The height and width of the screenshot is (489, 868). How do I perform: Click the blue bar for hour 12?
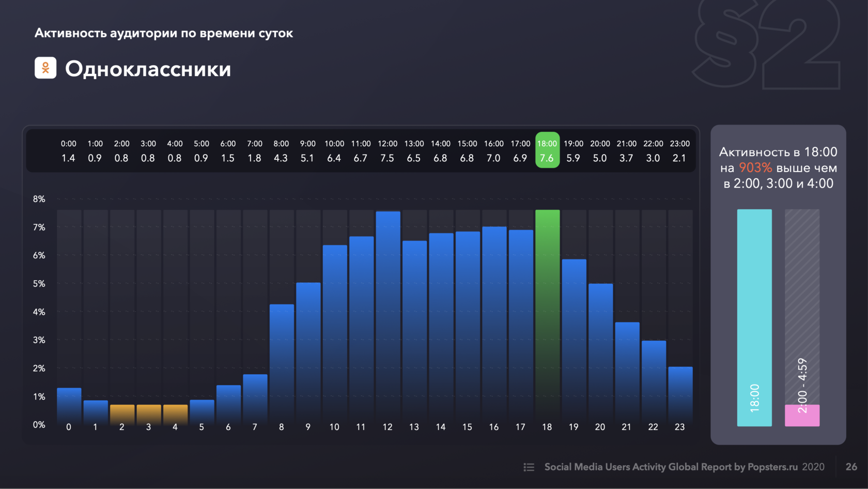click(388, 318)
